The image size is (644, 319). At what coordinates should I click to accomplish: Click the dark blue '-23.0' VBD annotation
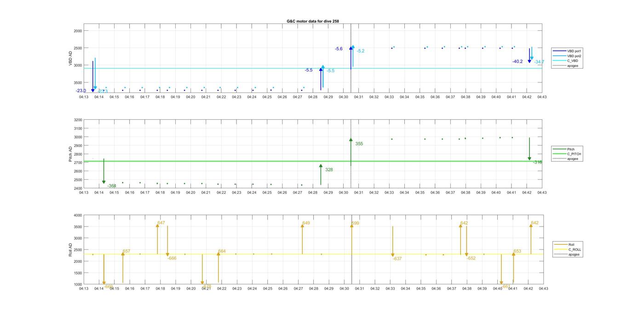(x=81, y=91)
